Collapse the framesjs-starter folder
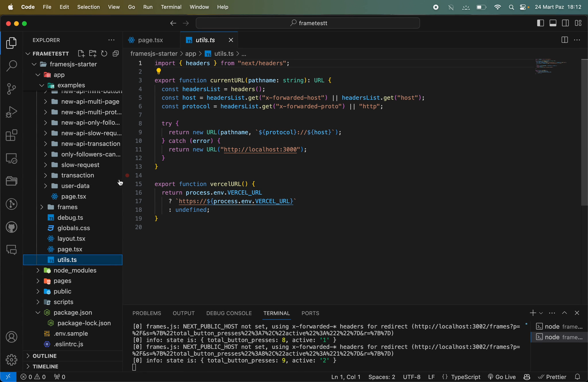The width and height of the screenshot is (588, 382). point(34,64)
